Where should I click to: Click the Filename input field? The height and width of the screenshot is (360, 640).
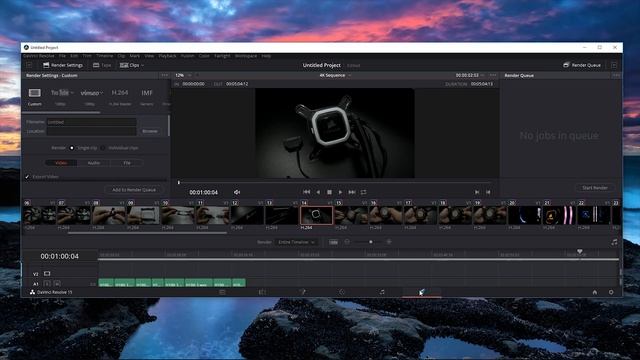coord(91,122)
